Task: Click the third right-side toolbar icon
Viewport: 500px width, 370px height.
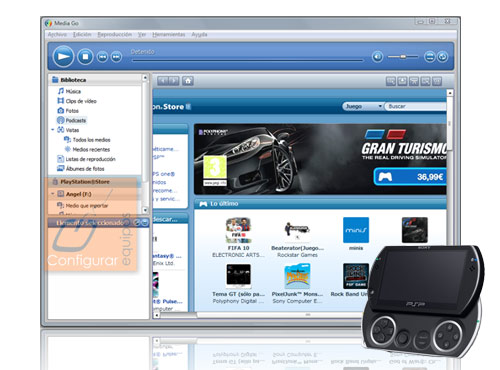Action: [414, 81]
